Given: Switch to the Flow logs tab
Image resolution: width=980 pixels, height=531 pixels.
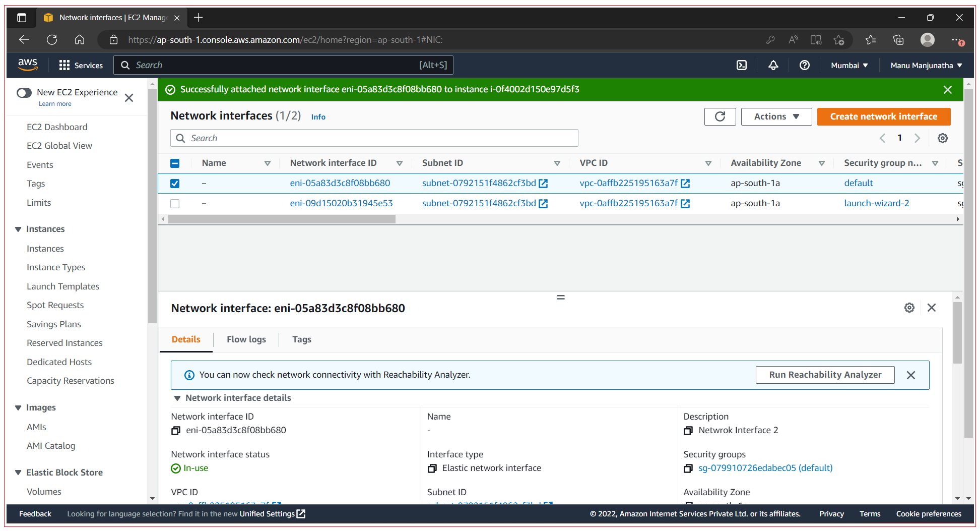Looking at the screenshot, I should (246, 340).
